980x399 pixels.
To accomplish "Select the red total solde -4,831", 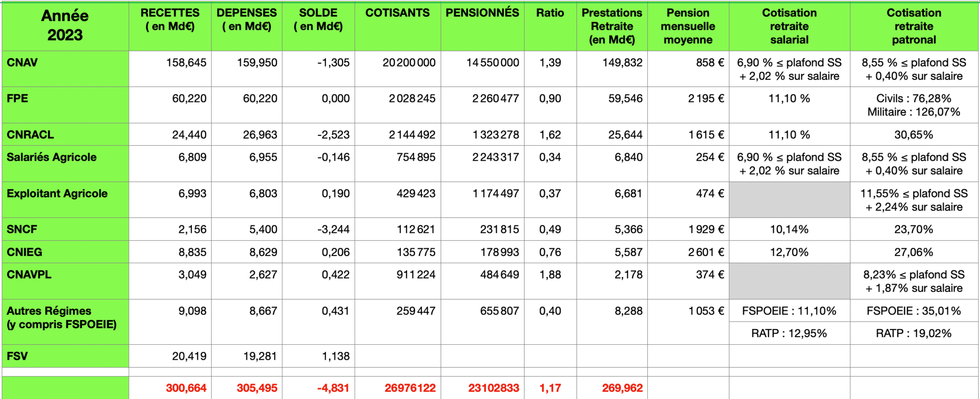I will [333, 388].
